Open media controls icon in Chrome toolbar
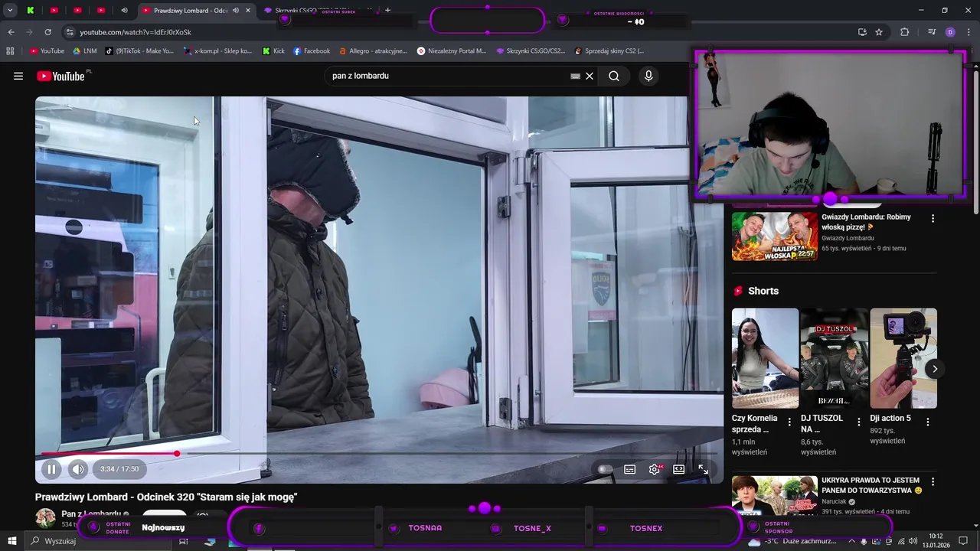Screen dimensions: 980x551 [x=932, y=32]
